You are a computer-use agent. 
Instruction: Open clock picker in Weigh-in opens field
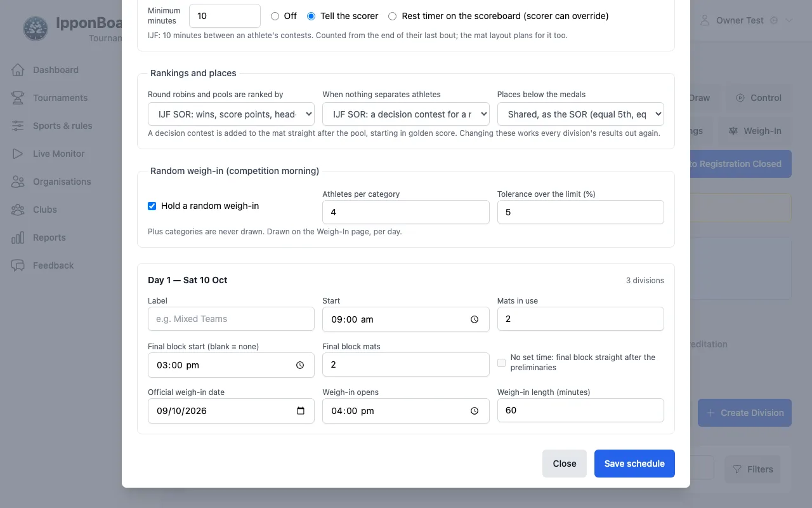(x=475, y=411)
